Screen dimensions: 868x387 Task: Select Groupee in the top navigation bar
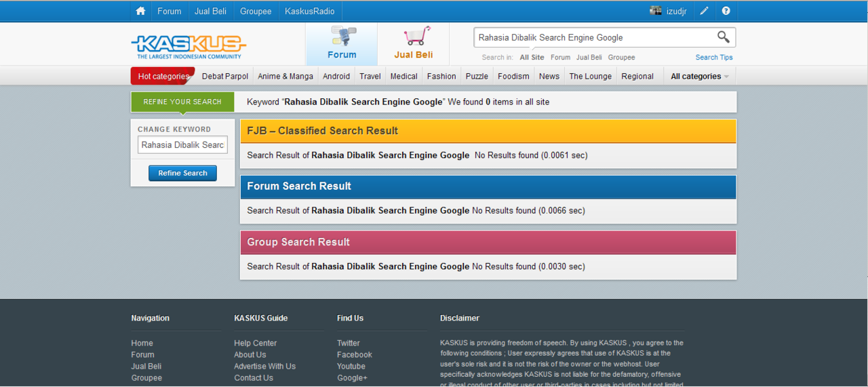coord(256,11)
